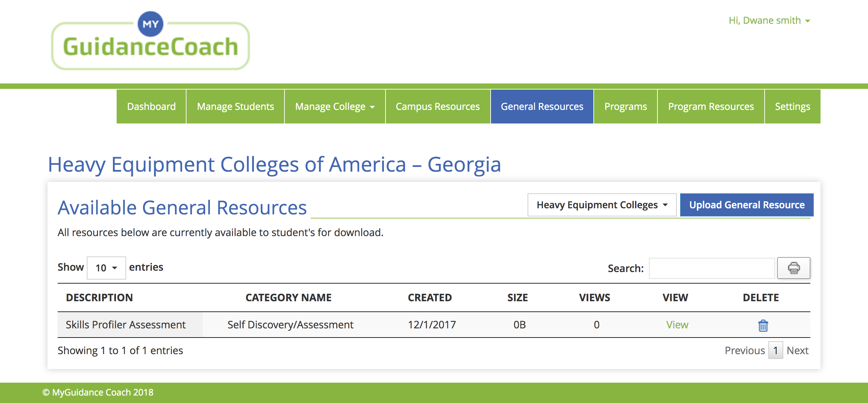Switch to Campus Resources tab

coord(438,107)
